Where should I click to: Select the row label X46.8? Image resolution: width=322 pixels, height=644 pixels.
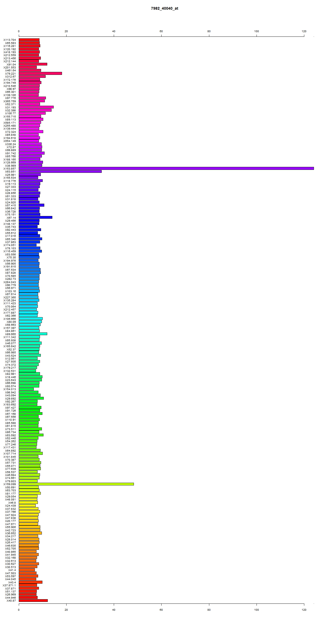tap(12, 503)
